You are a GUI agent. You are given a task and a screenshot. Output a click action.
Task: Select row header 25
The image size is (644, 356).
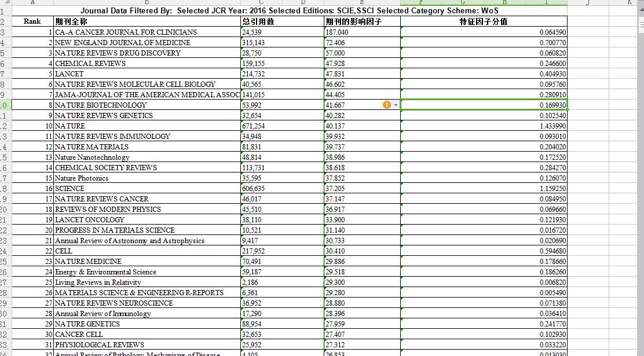click(5, 262)
